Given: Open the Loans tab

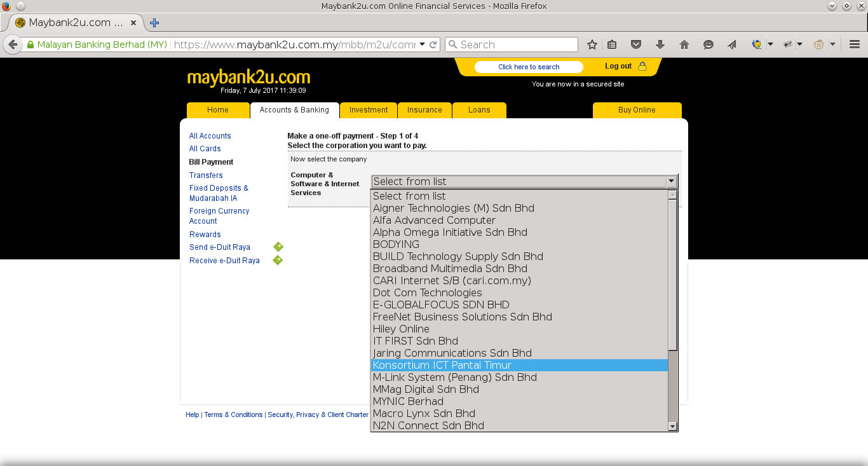Looking at the screenshot, I should [x=479, y=110].
